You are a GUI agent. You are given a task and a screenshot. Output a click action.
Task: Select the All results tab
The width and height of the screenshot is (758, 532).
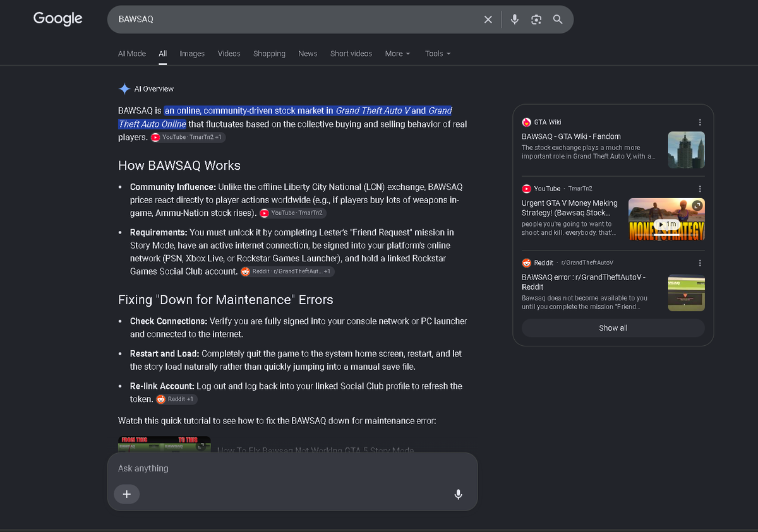(x=162, y=54)
